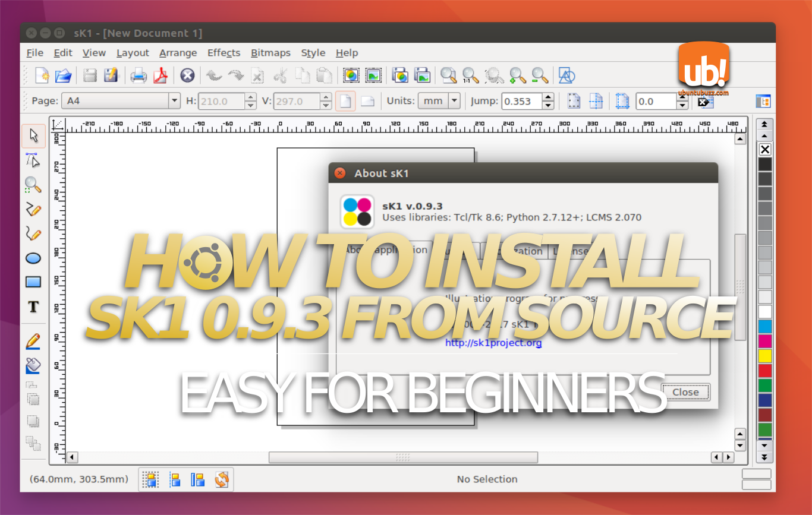Open the Bitmaps menu
Image resolution: width=812 pixels, height=515 pixels.
(270, 53)
